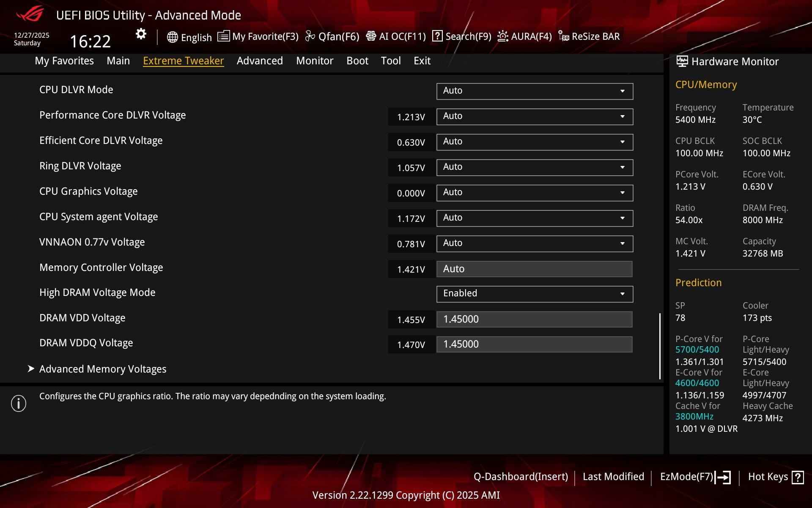Screen dimensions: 812x508
Task: Open My Favorite(F3) list icon
Action: click(x=223, y=36)
